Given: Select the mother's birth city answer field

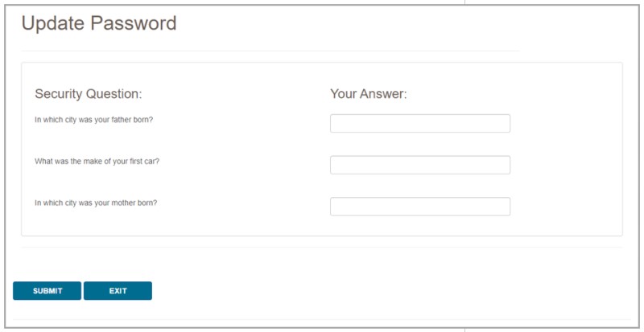Looking at the screenshot, I should coord(419,207).
